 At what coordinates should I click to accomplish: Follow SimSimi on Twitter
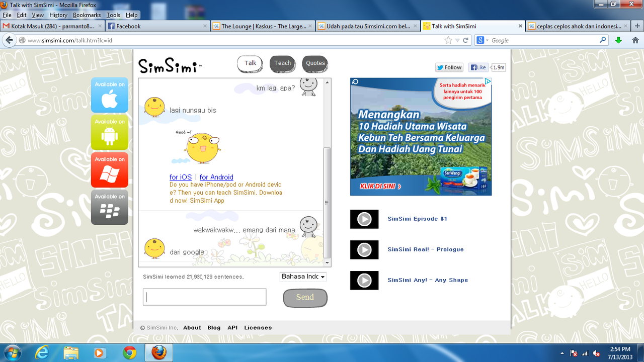click(449, 67)
